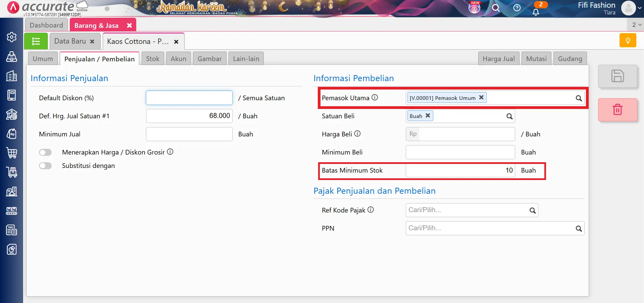Image resolution: width=644 pixels, height=303 pixels.
Task: Go to the Dashboard tab
Action: pyautogui.click(x=46, y=25)
